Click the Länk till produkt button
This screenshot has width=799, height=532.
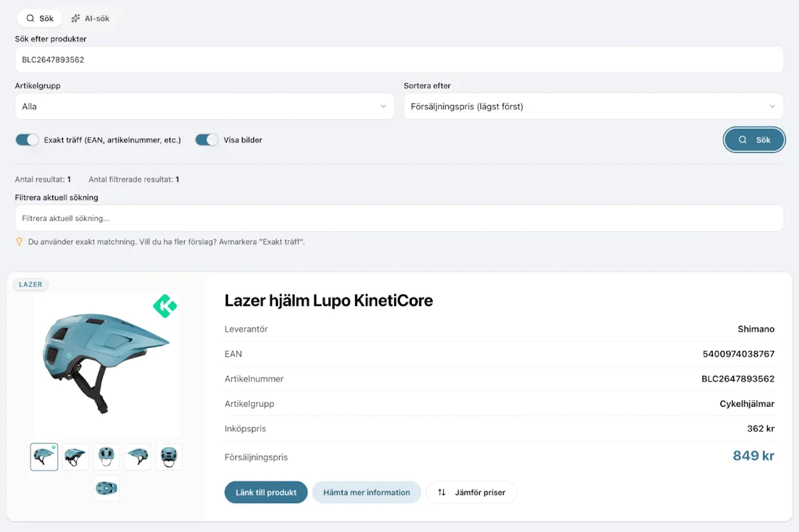pos(266,492)
